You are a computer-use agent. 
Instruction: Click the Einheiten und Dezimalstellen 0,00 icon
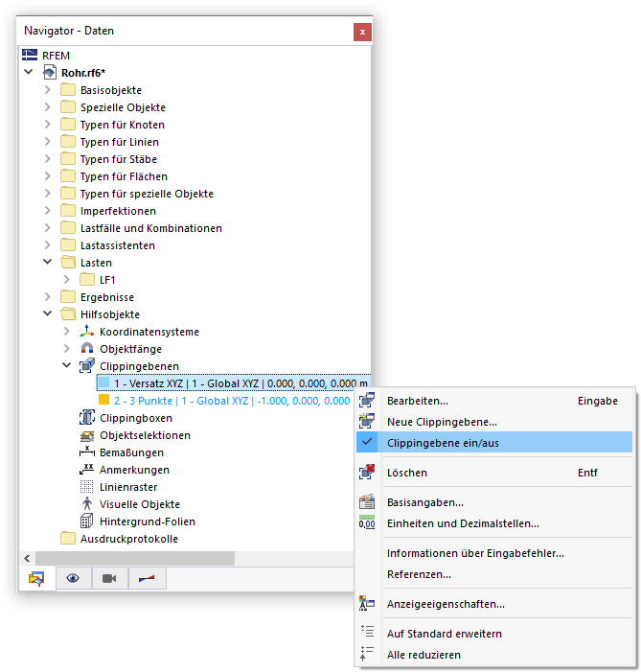tap(367, 522)
